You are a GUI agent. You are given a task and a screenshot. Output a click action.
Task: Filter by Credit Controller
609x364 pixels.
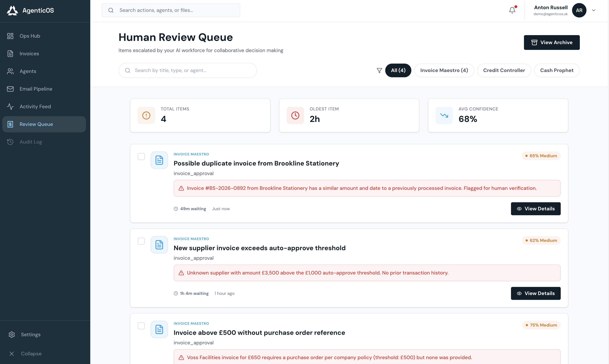coord(504,71)
